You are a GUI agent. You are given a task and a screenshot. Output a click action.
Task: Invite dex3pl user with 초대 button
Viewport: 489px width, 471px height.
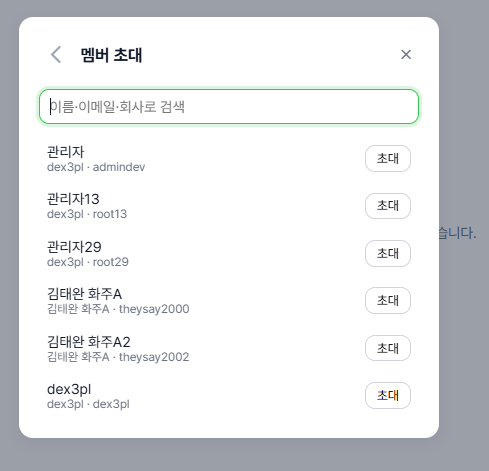(388, 395)
